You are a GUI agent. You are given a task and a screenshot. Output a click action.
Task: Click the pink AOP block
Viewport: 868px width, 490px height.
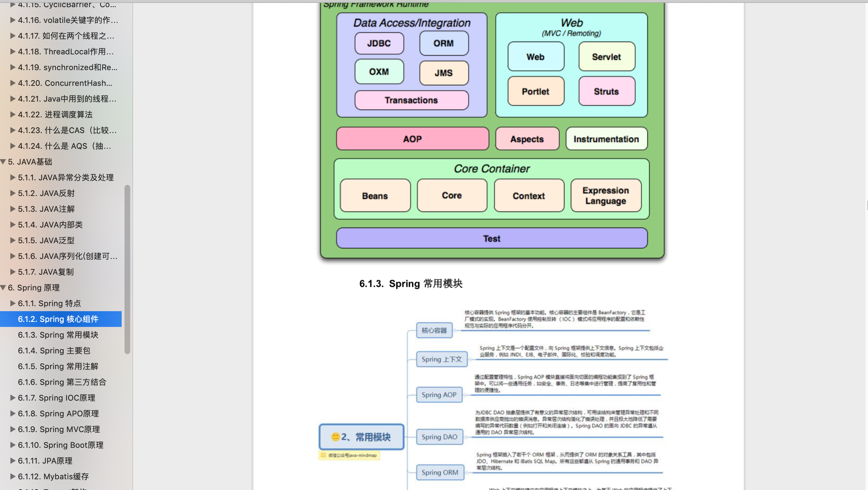(413, 139)
